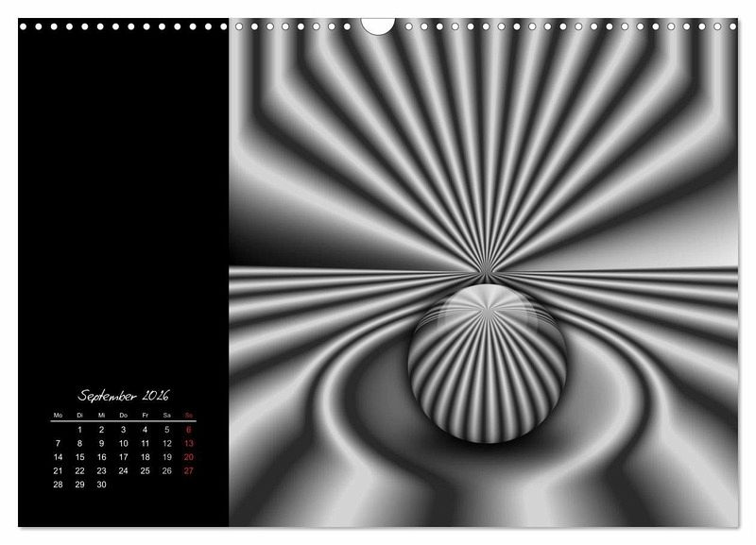This screenshot has width=756, height=545.
Task: Select the red Sunday date 27
Action: 189,470
